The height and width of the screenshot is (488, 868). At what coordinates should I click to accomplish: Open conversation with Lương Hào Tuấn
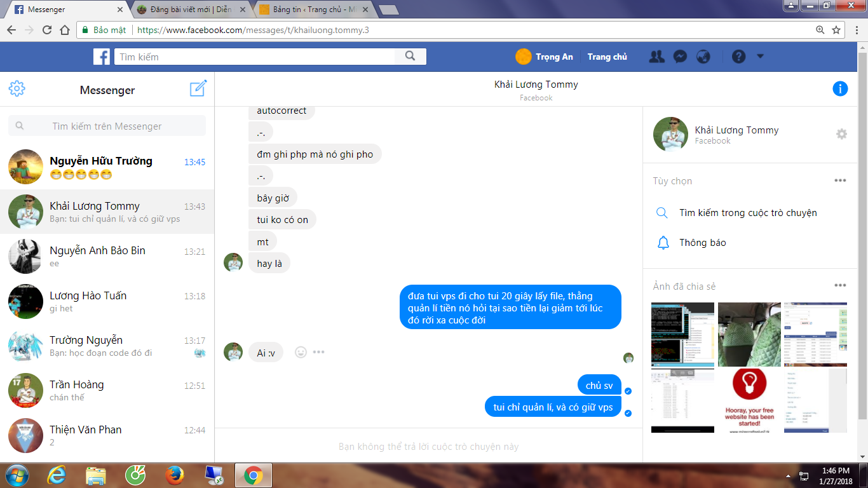tap(107, 301)
